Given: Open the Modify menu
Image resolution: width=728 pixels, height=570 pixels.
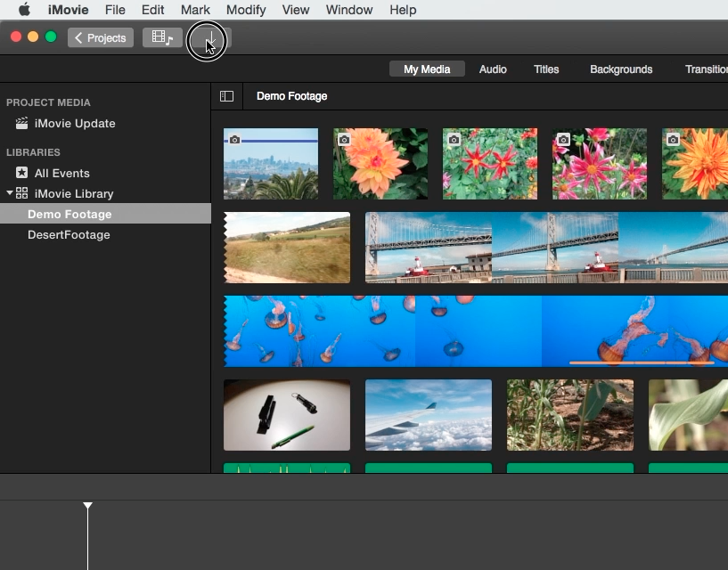Looking at the screenshot, I should click(246, 10).
